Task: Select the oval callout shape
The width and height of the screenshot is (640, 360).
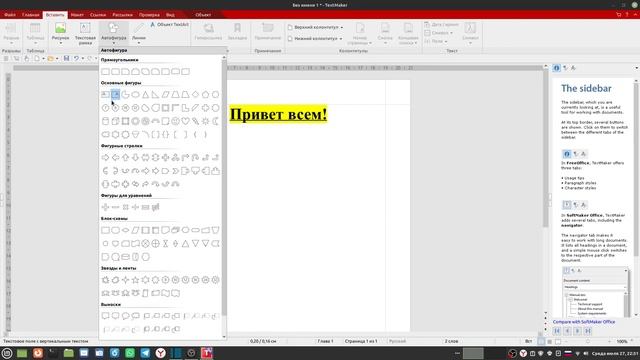Action: point(125,316)
